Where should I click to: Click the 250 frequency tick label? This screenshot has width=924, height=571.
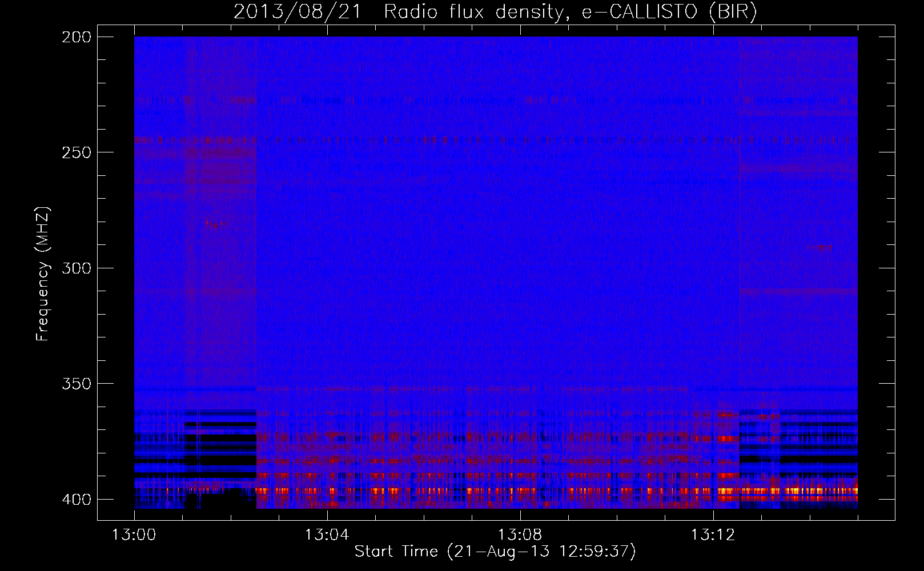(x=77, y=152)
